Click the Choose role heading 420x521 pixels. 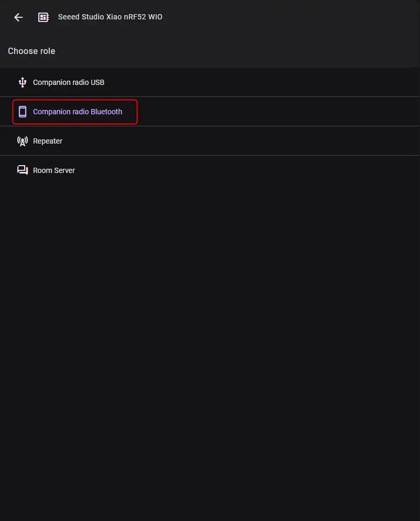pos(31,51)
